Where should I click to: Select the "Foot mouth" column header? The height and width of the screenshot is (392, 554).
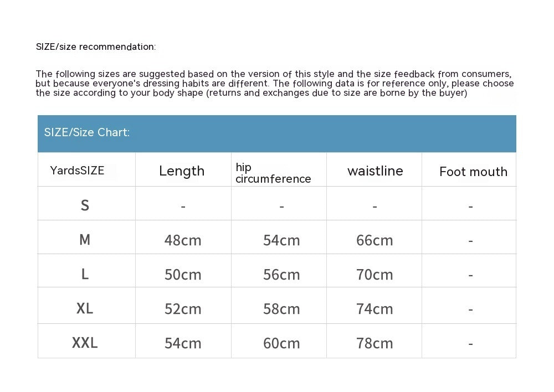(x=473, y=172)
